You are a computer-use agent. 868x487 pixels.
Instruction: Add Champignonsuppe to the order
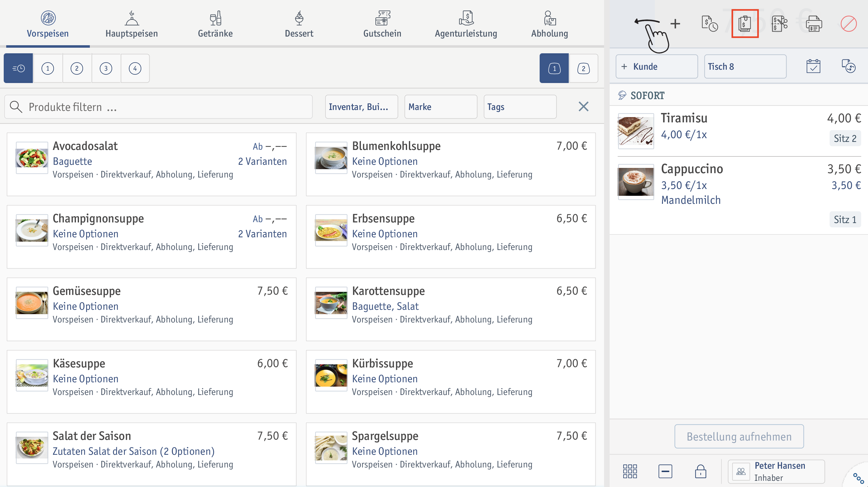pos(151,237)
